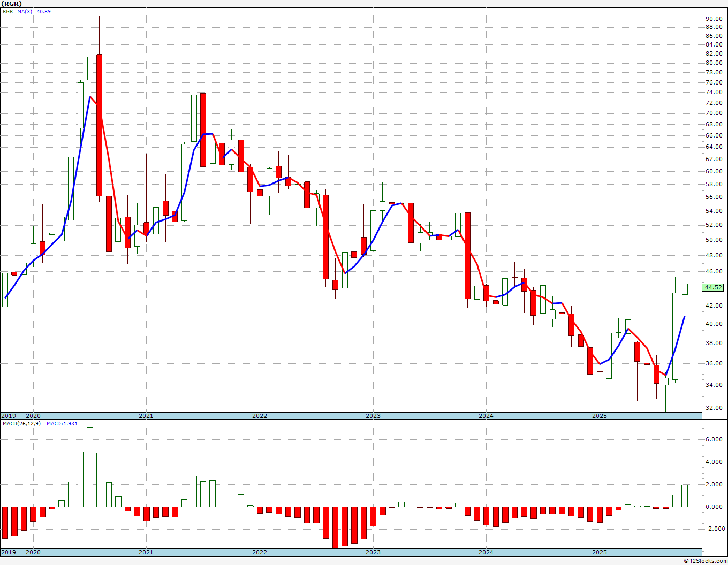Select the 48.00 price axis label

point(714,255)
